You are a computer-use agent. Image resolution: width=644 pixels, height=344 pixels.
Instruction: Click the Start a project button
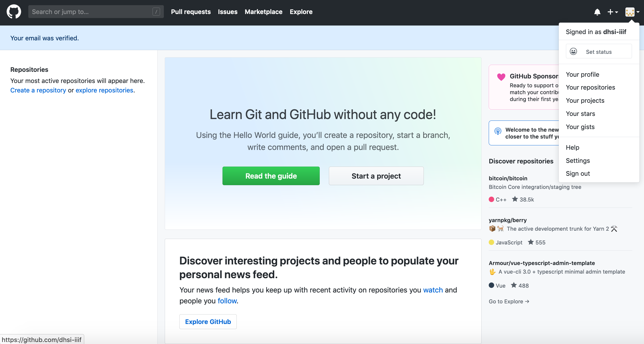point(376,176)
